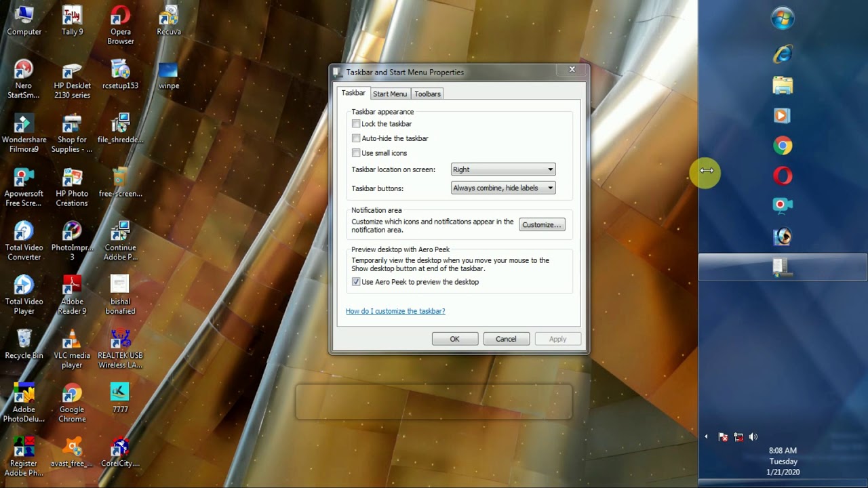Click Cancel in Taskbar Properties dialog
868x488 pixels.
tap(506, 339)
